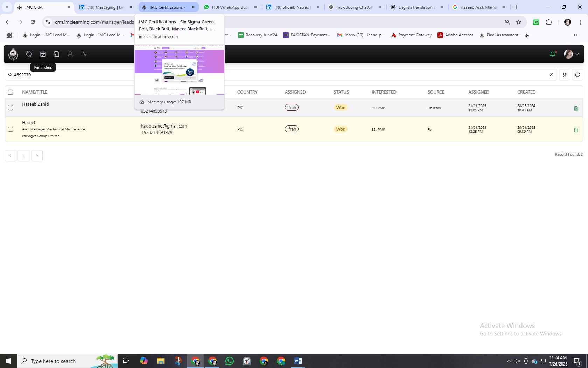588x368 pixels.
Task: Click the search box containing 4693979
Action: (x=281, y=75)
